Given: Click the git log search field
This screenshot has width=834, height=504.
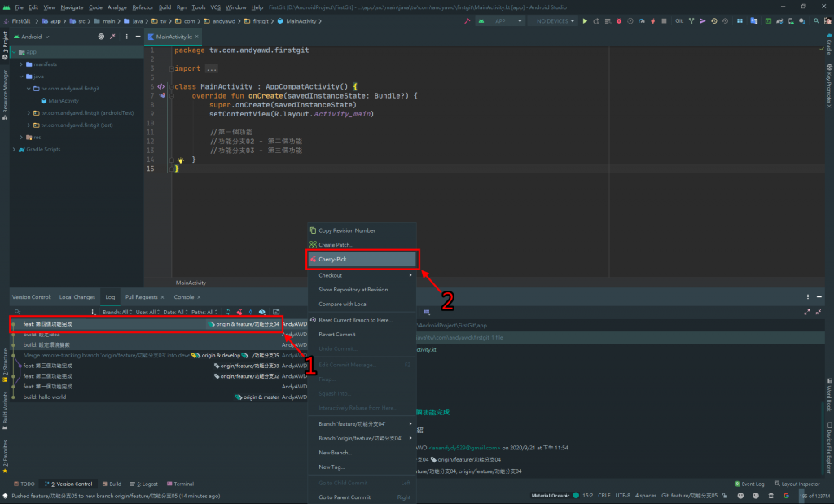Looking at the screenshot, I should click(50, 312).
